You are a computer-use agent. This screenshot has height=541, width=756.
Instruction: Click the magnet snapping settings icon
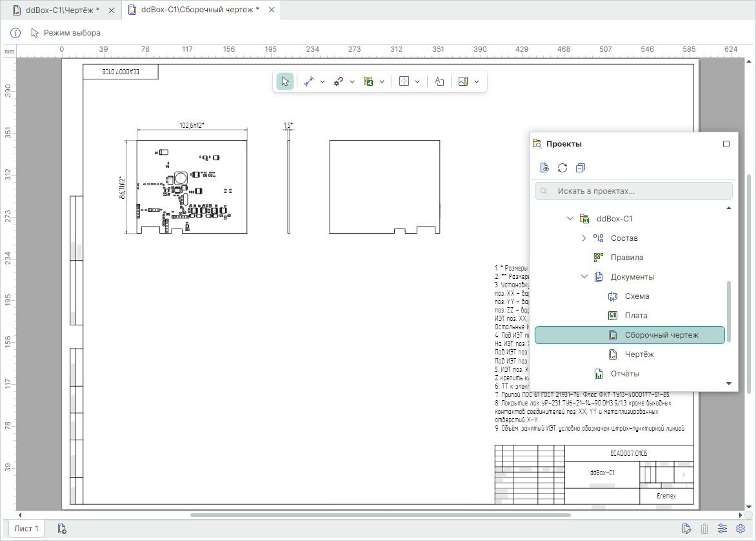pyautogui.click(x=339, y=81)
